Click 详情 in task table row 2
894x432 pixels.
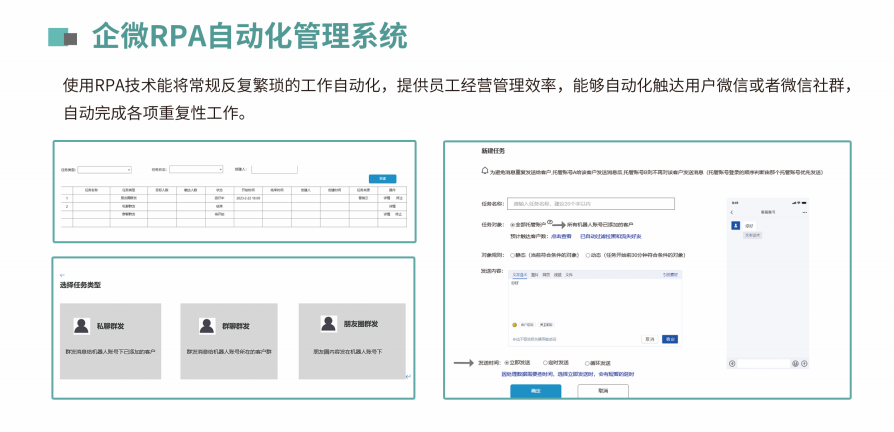(392, 206)
